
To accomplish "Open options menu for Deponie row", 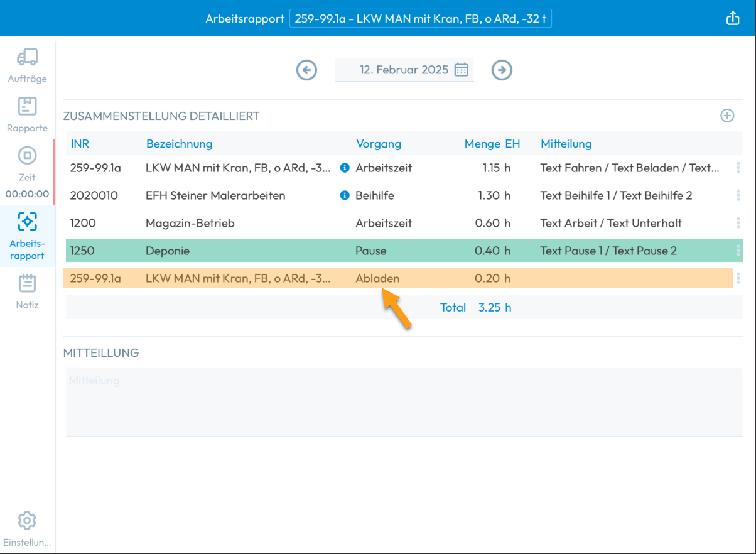I will (x=738, y=251).
